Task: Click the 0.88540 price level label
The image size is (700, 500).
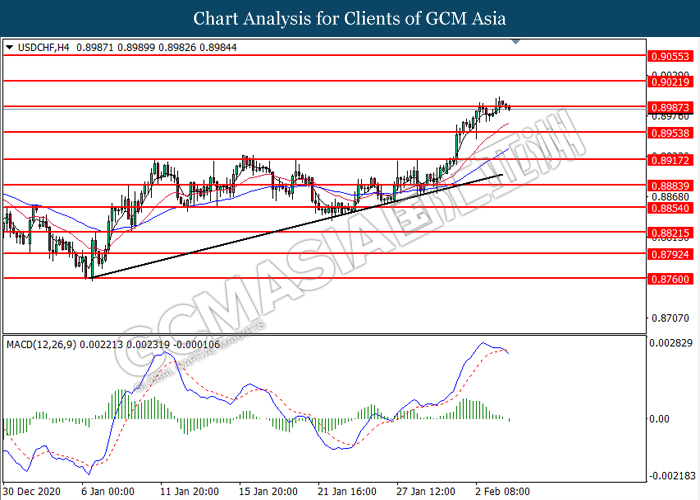Action: point(668,208)
